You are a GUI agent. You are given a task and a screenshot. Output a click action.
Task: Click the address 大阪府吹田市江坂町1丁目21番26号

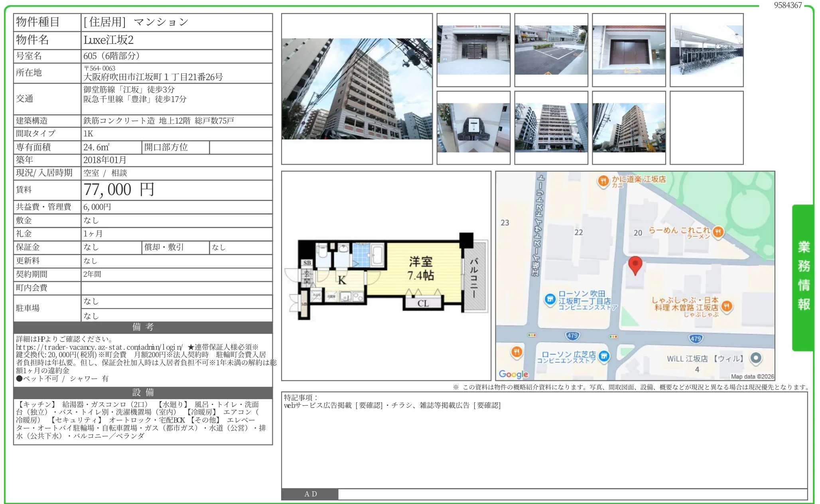(153, 77)
